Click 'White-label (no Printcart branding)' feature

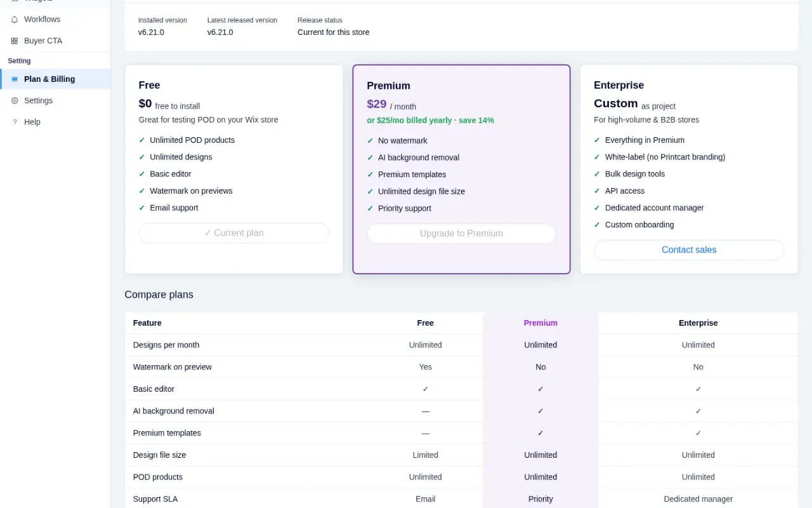coord(665,157)
